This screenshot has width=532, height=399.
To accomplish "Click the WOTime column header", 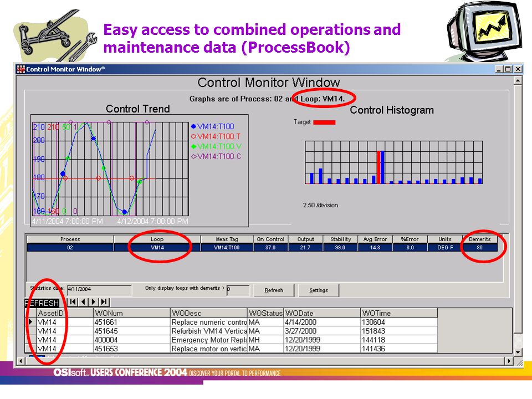I will [x=399, y=313].
